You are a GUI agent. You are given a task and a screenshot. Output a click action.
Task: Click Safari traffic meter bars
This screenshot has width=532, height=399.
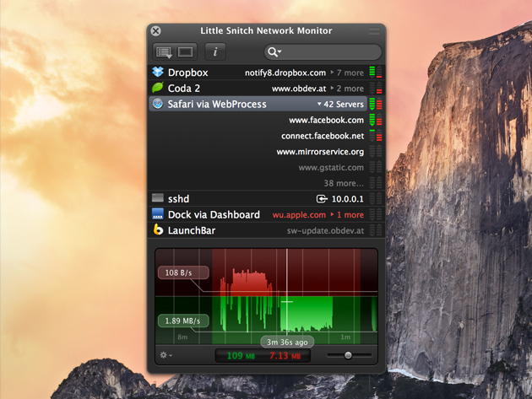(x=376, y=104)
